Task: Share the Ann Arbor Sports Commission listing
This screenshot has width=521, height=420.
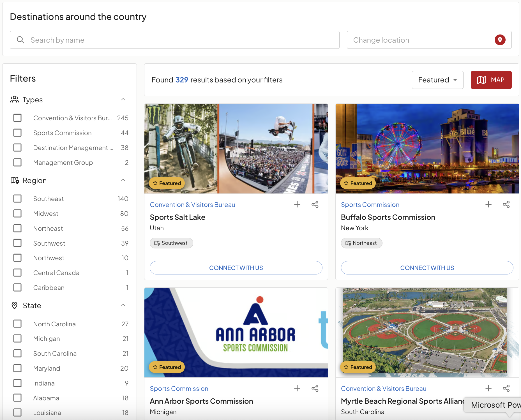Action: pyautogui.click(x=315, y=388)
